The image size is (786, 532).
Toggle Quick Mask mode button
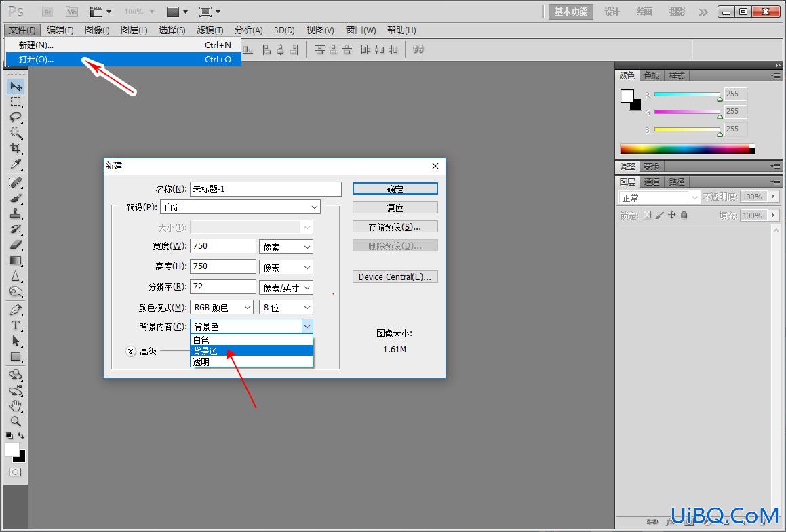(16, 472)
